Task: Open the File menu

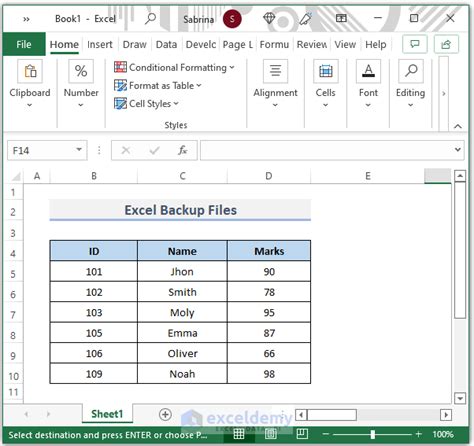Action: 24,44
